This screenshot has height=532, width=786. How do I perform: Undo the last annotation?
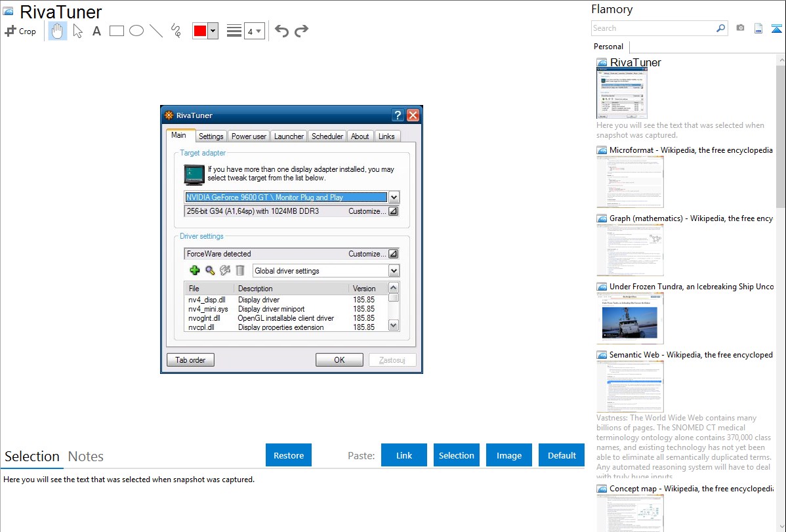coord(281,31)
